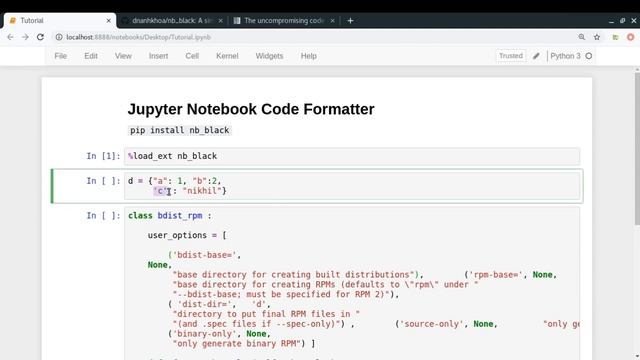Open the red browser menu icon
This screenshot has height=360, width=640.
[631, 37]
